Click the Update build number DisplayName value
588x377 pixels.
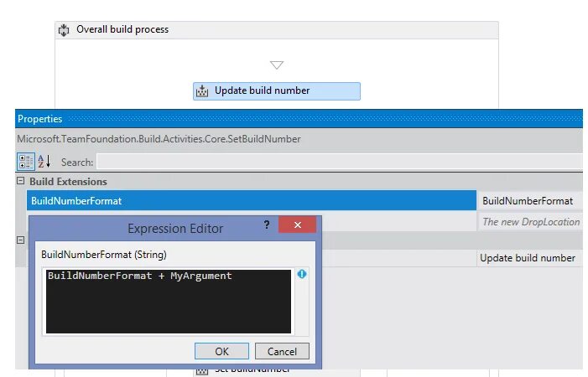(x=529, y=258)
